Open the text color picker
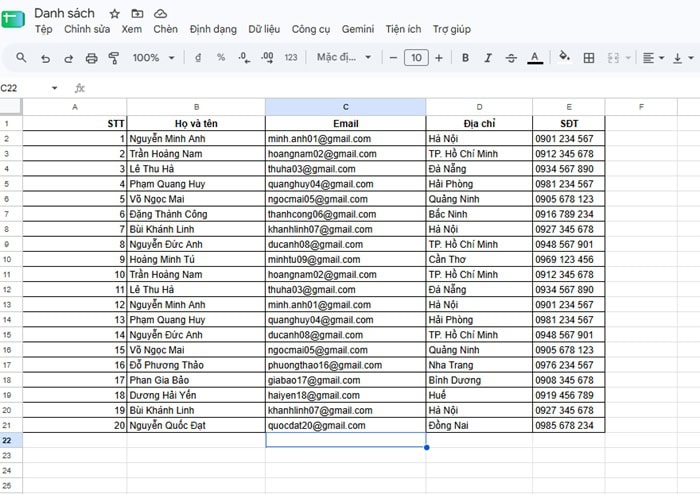 (535, 58)
